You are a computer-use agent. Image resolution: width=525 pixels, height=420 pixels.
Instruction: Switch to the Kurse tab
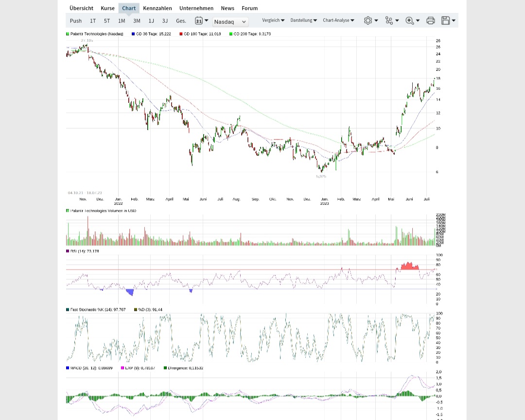[x=107, y=8]
